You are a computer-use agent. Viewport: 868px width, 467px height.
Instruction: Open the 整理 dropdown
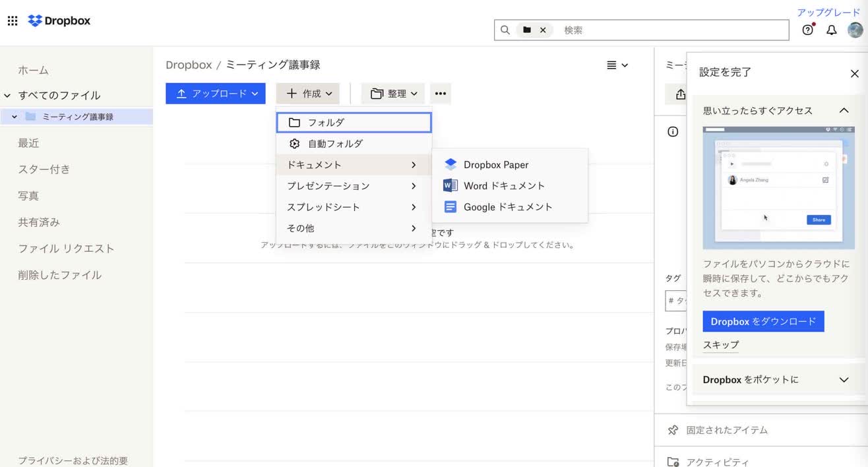coord(393,94)
